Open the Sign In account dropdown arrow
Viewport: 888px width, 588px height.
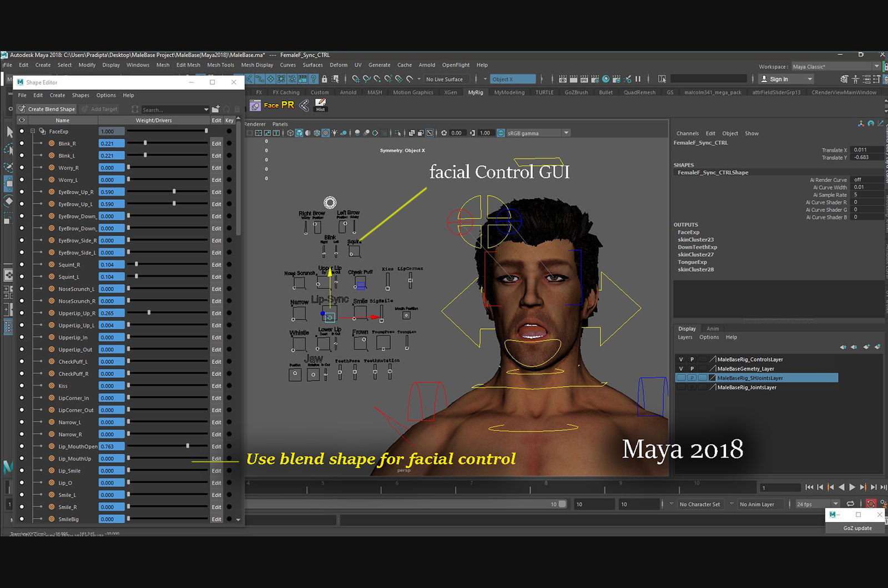(x=810, y=79)
